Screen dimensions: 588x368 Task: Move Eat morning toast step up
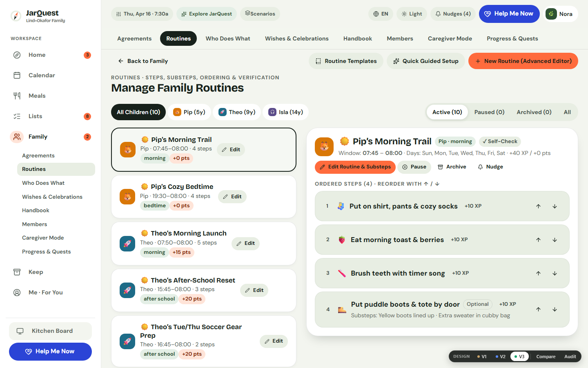point(538,240)
